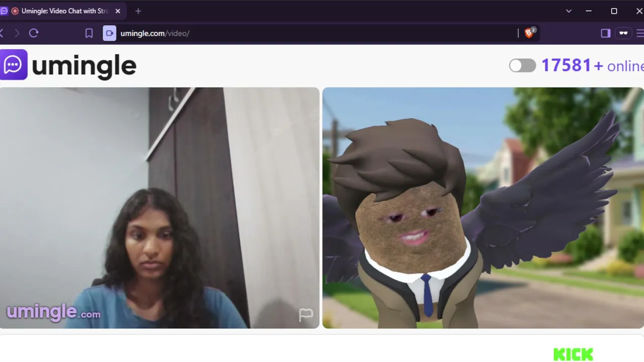This screenshot has height=362, width=644.
Task: Bookmark this page with the bookmark icon
Action: [x=89, y=33]
